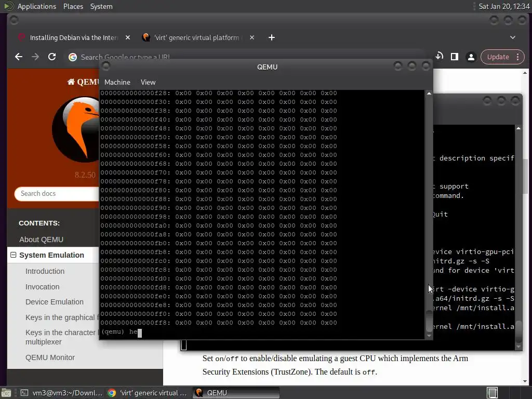The height and width of the screenshot is (399, 532).
Task: Focus the 'virt' generic virtual Chrome taskbar entry
Action: point(148,393)
